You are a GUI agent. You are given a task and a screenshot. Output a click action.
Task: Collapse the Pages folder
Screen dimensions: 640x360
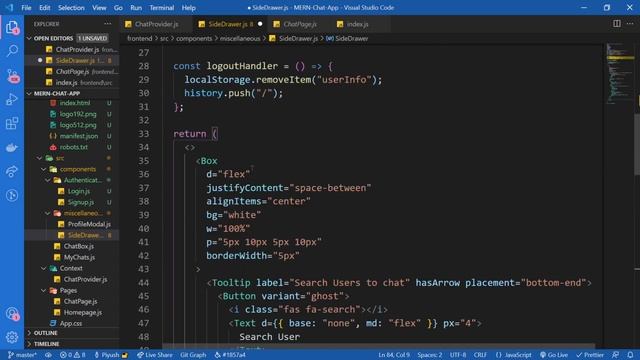click(43, 290)
